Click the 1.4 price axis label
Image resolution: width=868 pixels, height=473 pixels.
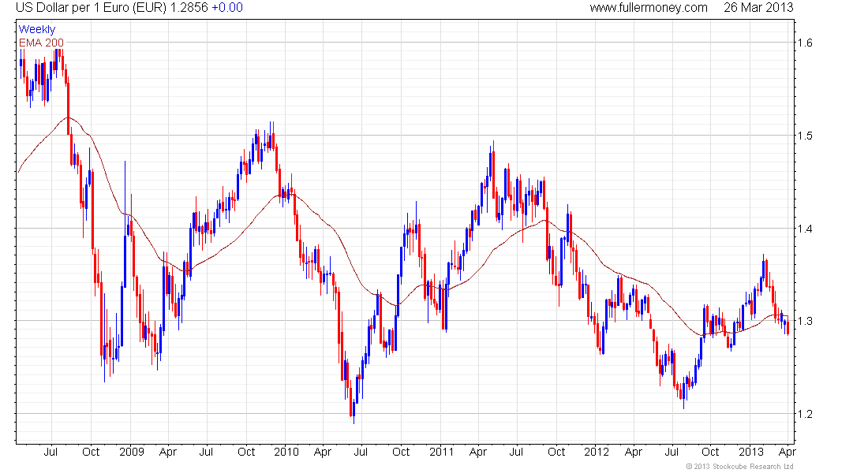click(x=806, y=229)
